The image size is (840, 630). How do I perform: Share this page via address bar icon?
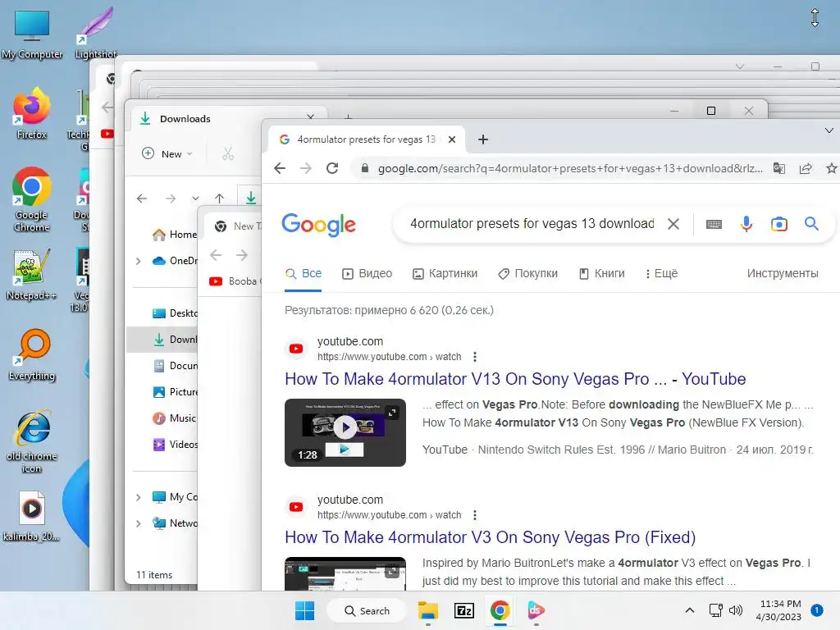806,168
